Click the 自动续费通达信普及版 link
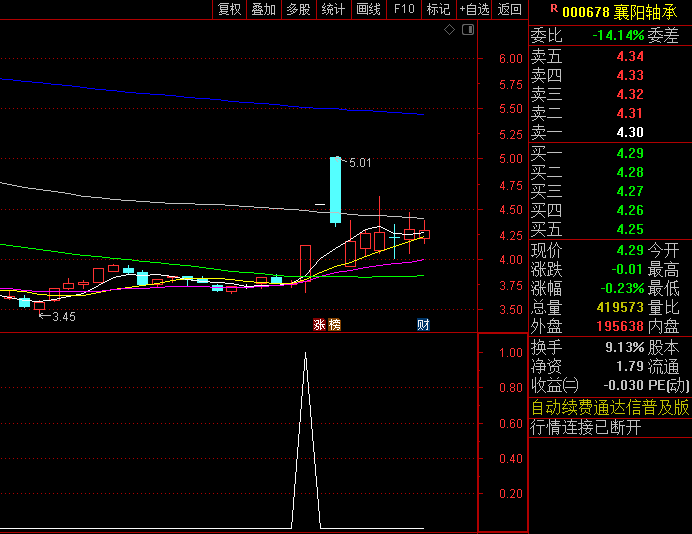The image size is (692, 534). pyautogui.click(x=610, y=407)
